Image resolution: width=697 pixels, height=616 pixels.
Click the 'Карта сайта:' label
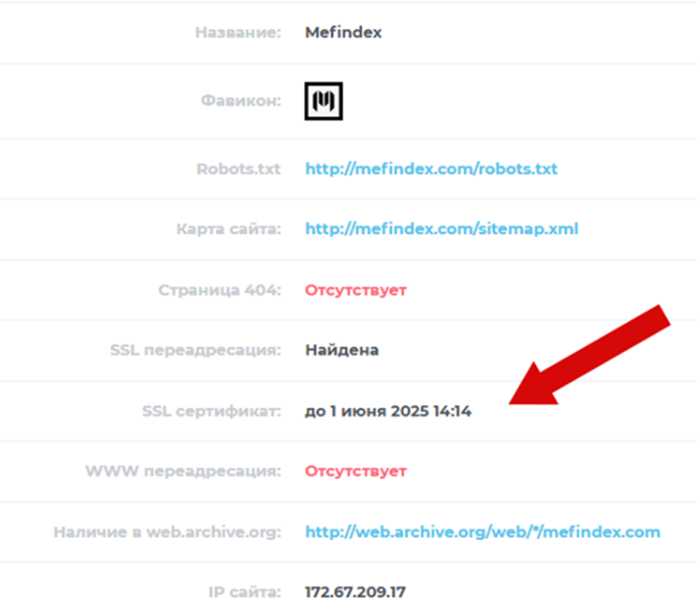click(x=228, y=230)
